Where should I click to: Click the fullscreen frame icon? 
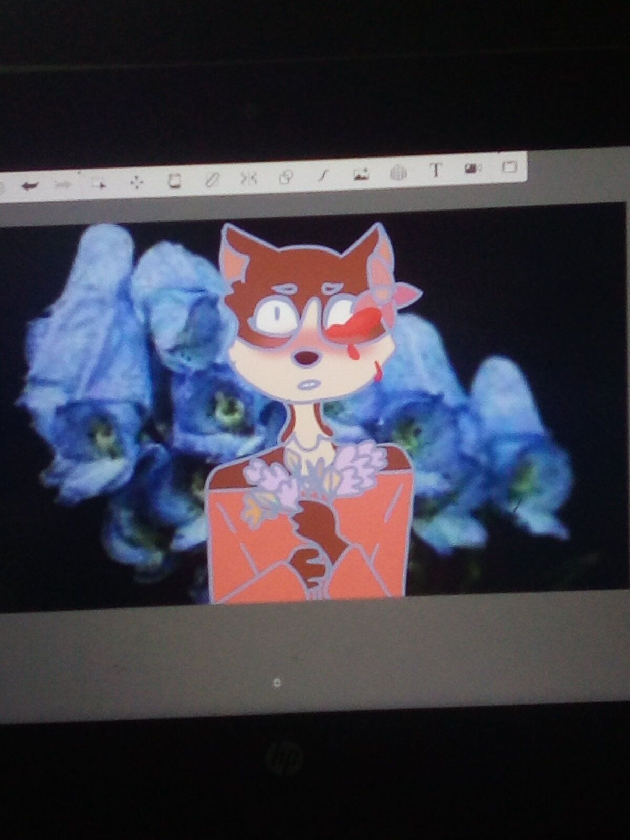510,167
